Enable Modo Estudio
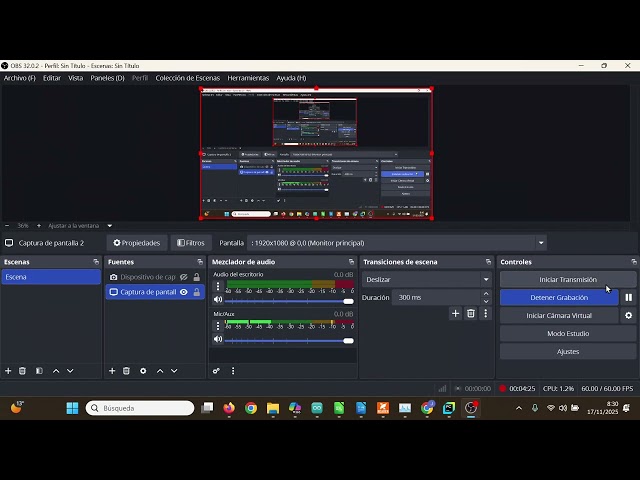640x480 pixels. (x=568, y=333)
